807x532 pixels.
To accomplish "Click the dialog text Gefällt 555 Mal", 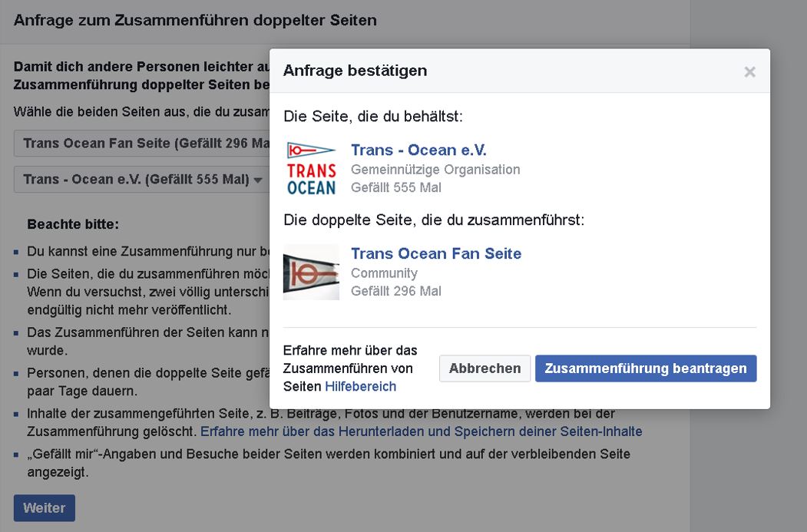I will pos(395,187).
